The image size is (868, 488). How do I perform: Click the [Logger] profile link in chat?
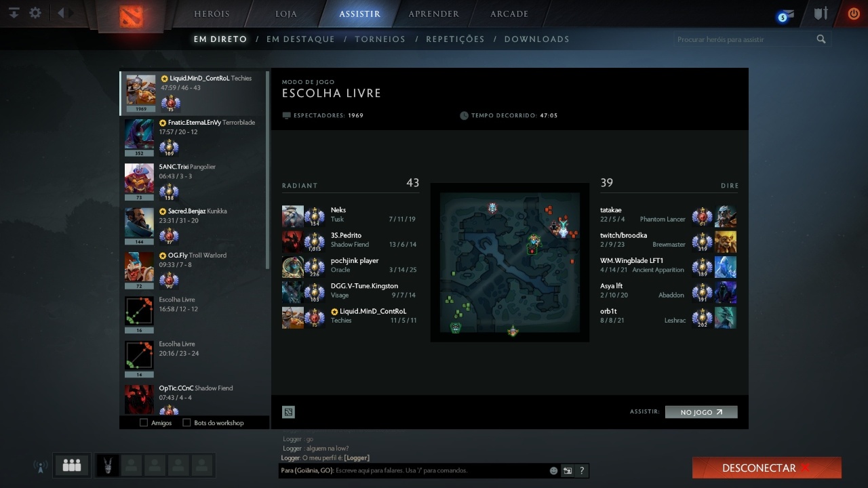pyautogui.click(x=357, y=458)
